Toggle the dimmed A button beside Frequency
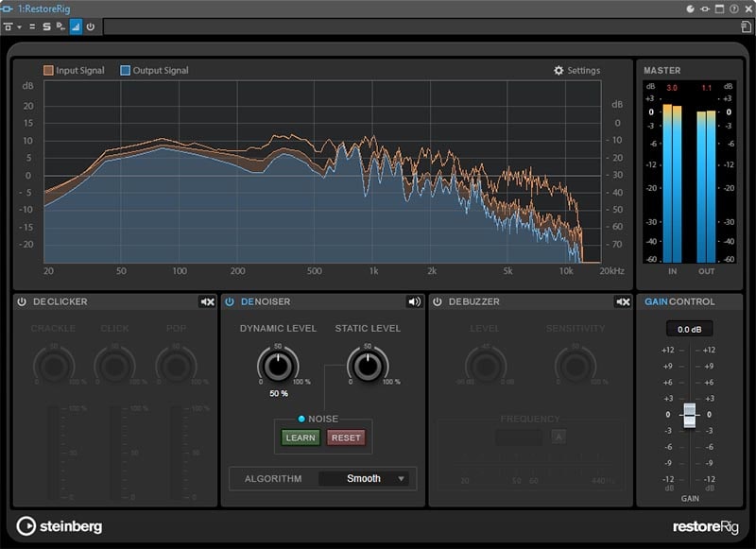 pyautogui.click(x=558, y=437)
